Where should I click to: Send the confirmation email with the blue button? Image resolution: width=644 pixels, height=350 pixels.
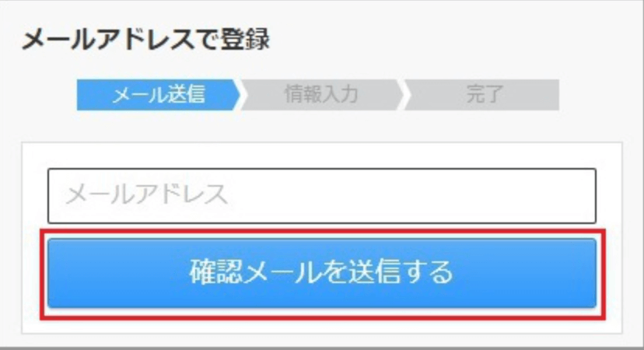click(x=321, y=273)
